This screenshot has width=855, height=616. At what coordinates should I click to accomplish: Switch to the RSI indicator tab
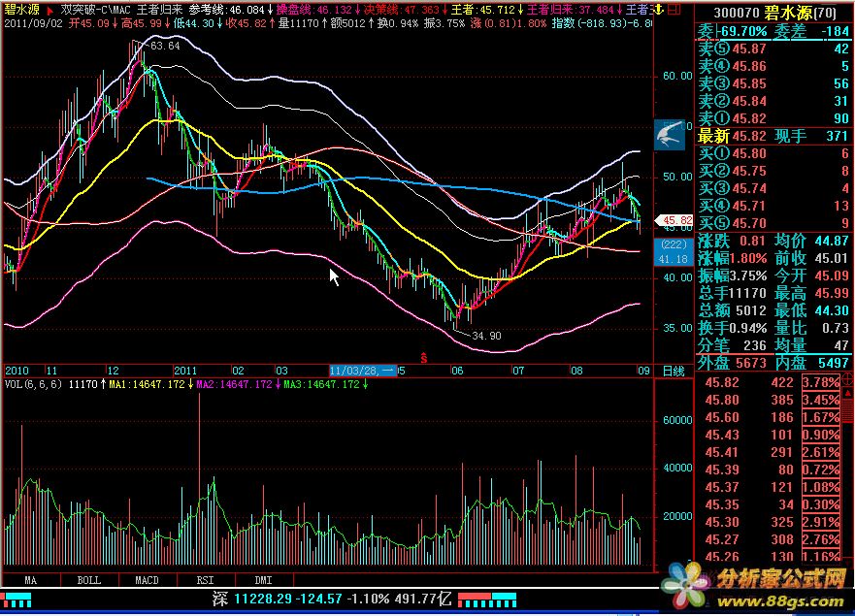coord(206,580)
